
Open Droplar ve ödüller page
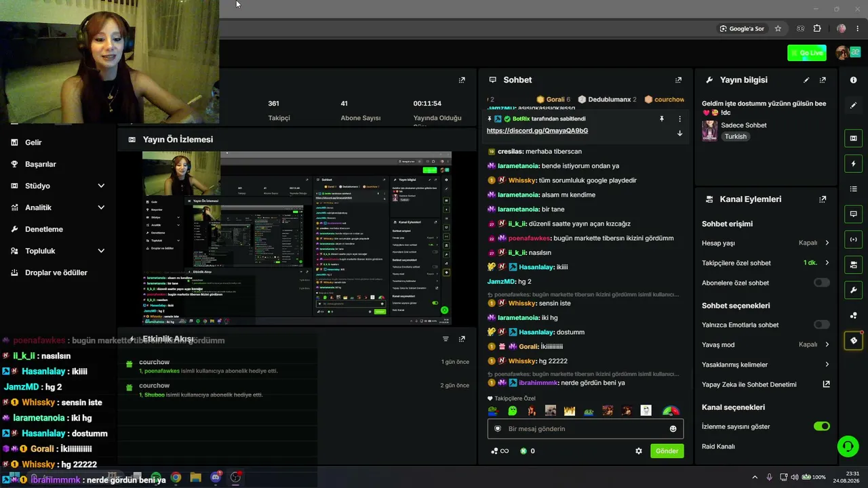point(56,272)
